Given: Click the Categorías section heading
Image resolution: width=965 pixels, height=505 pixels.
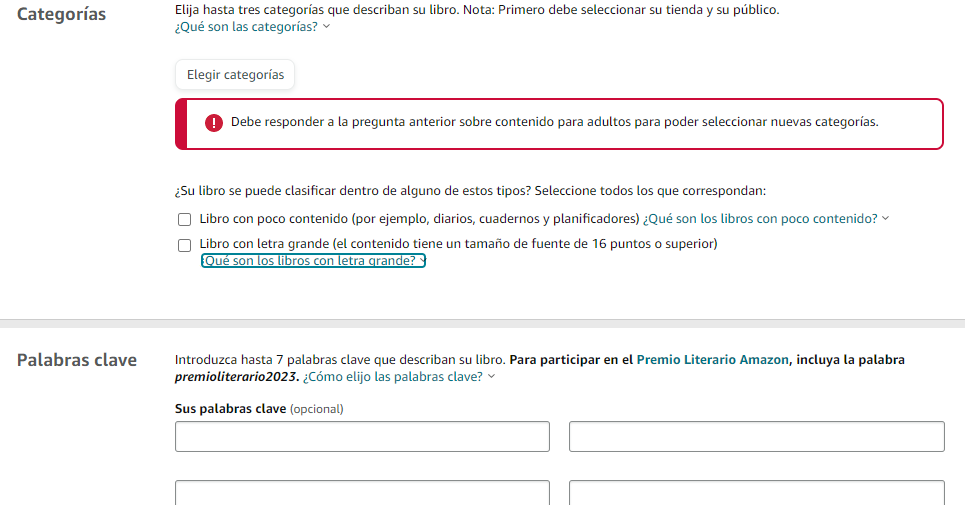Looking at the screenshot, I should tap(62, 14).
